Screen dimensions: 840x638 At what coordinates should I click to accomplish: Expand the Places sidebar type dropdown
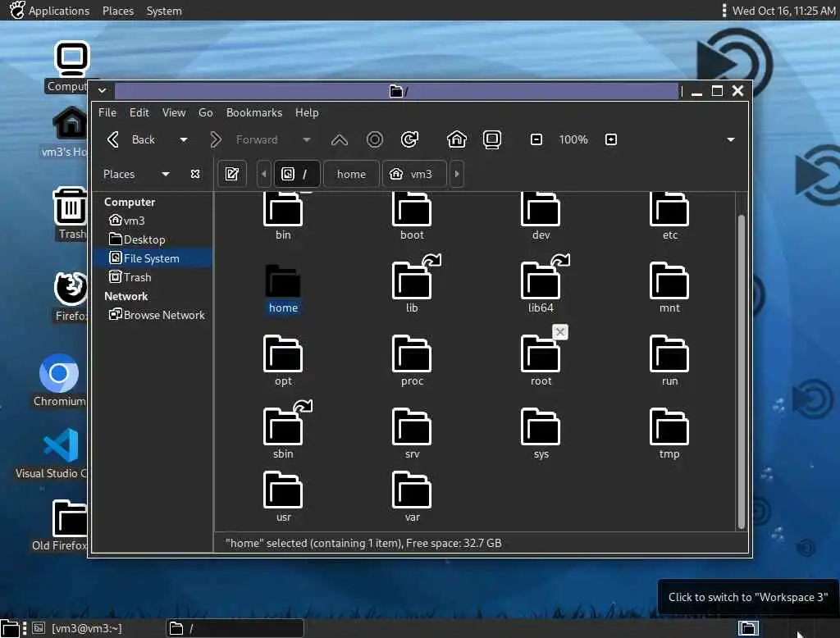coord(166,174)
